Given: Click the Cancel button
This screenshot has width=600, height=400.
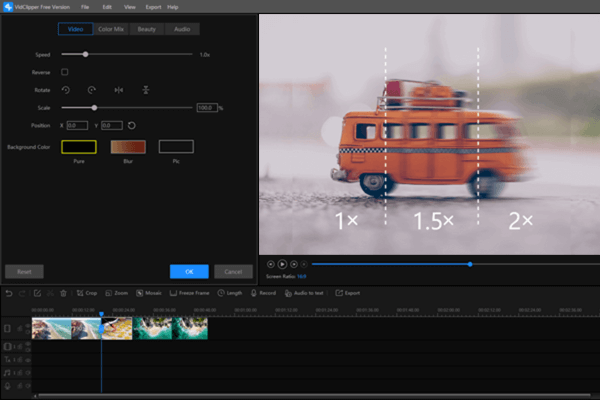Looking at the screenshot, I should [233, 271].
